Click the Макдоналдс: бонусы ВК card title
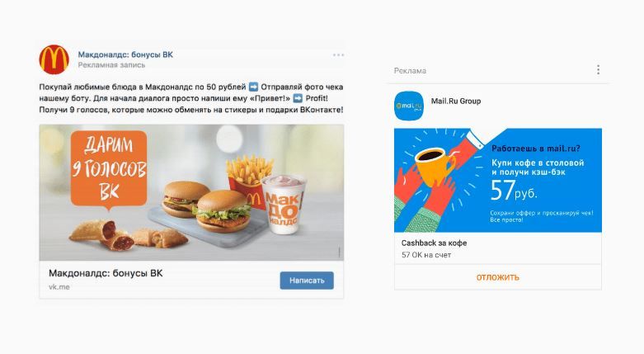This screenshot has height=354, width=644. point(106,273)
